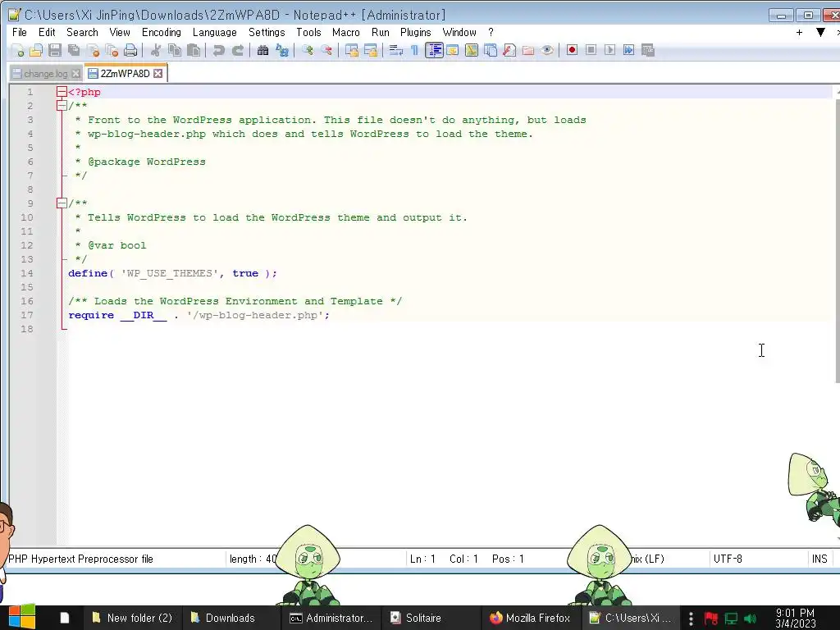The width and height of the screenshot is (840, 630).
Task: Open the Document List panel icon
Action: coord(491,50)
